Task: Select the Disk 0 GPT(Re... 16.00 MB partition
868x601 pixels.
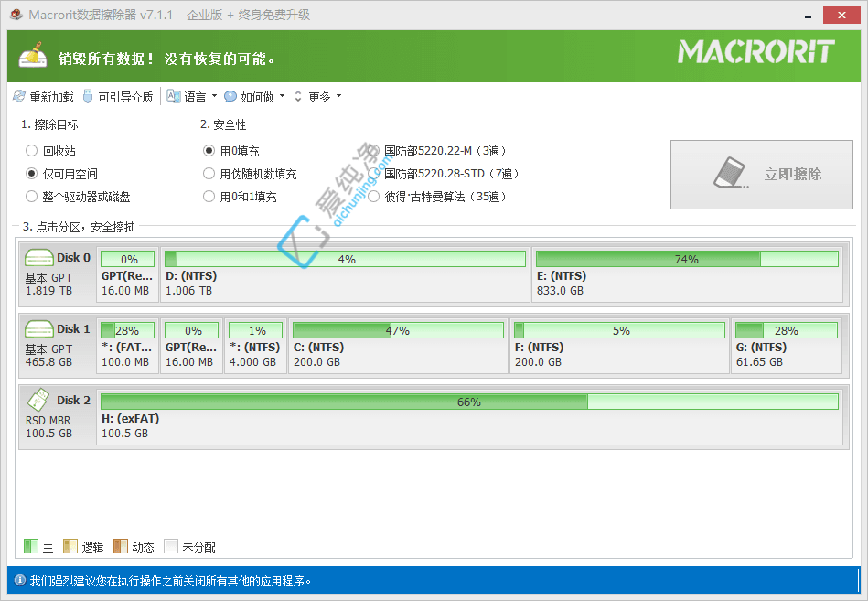Action: coord(127,274)
